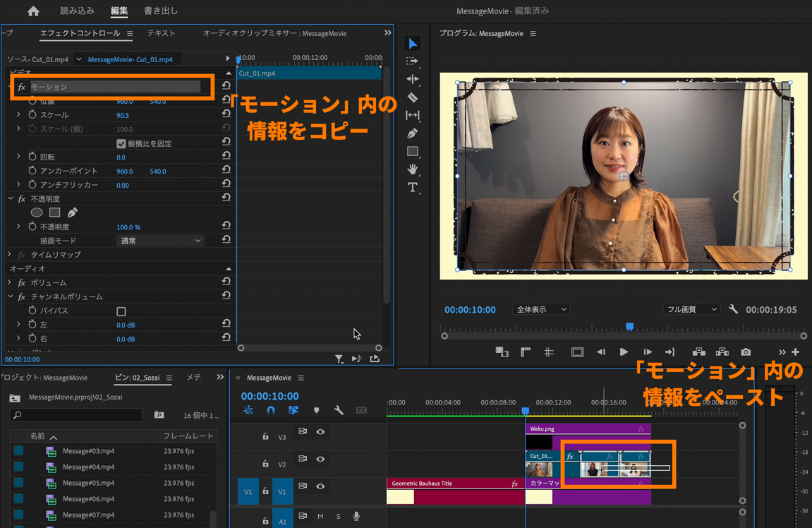
Task: Enable the バイパス checkbox
Action: point(121,311)
